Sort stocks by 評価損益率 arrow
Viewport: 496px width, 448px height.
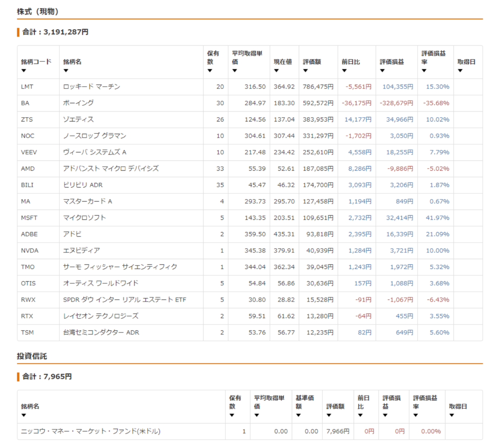[x=424, y=71]
